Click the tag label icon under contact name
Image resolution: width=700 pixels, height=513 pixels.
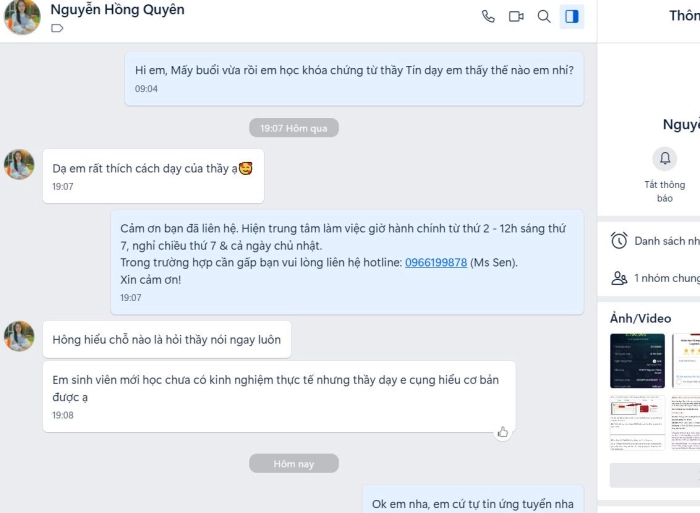coord(57,29)
